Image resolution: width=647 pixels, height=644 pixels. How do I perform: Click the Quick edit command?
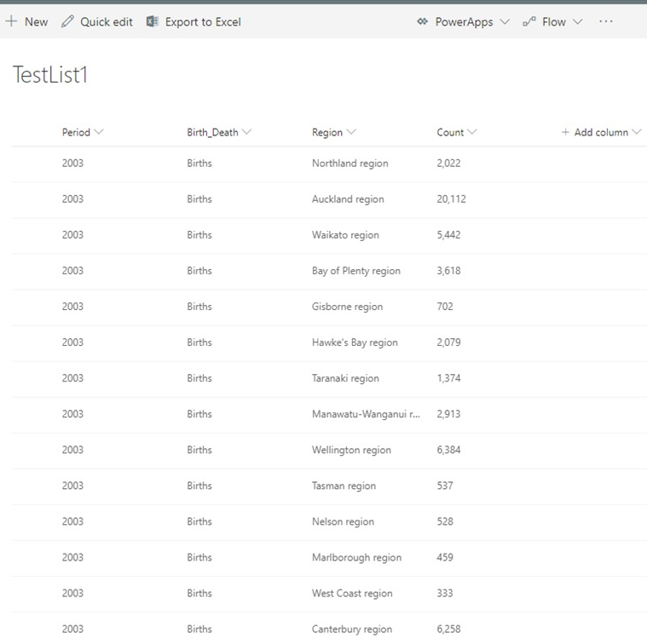(97, 21)
